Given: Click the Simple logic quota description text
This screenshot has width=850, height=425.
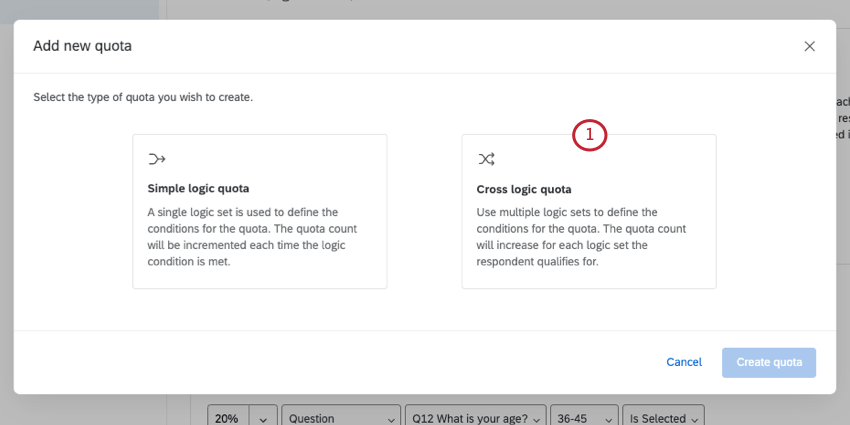Looking at the screenshot, I should click(258, 237).
